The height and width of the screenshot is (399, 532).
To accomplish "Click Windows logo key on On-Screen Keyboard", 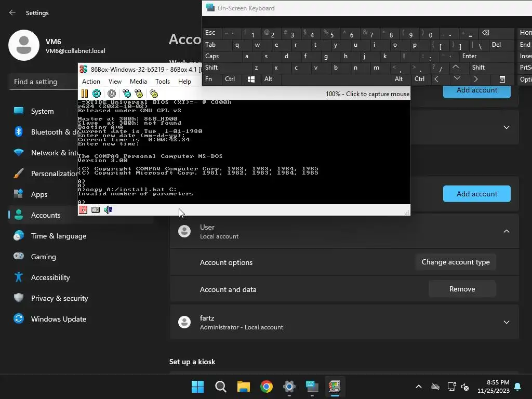I will pyautogui.click(x=251, y=79).
